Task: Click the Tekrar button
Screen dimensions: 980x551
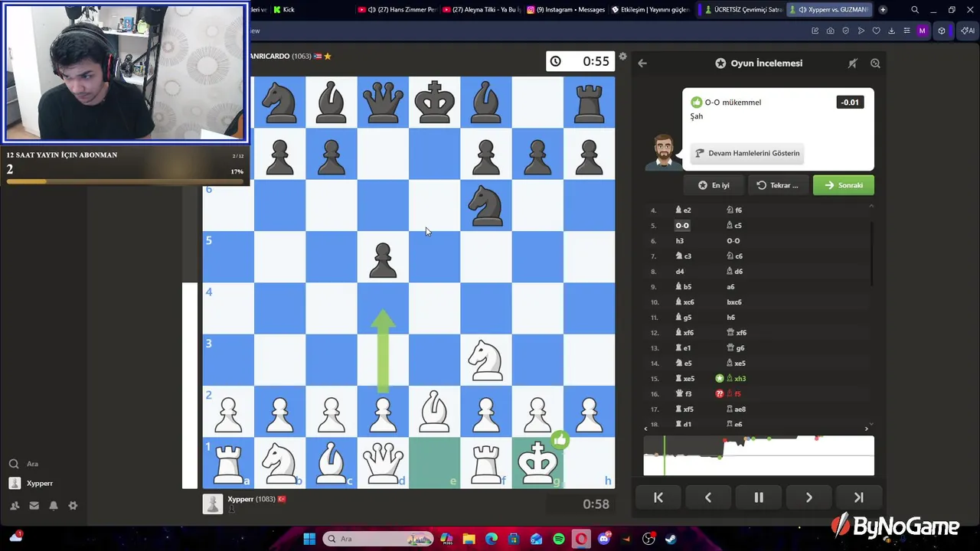Action: 778,185
